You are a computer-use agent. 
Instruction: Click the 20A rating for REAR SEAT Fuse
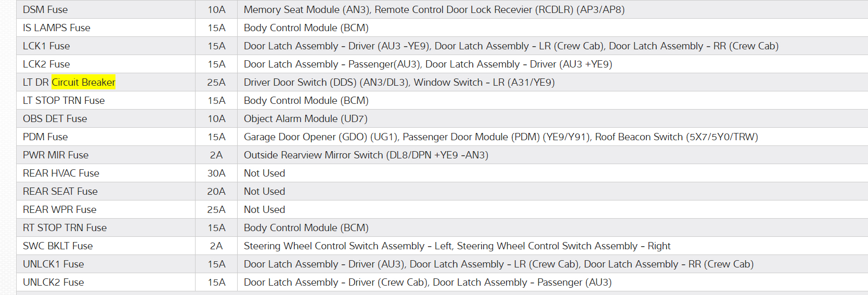(216, 191)
